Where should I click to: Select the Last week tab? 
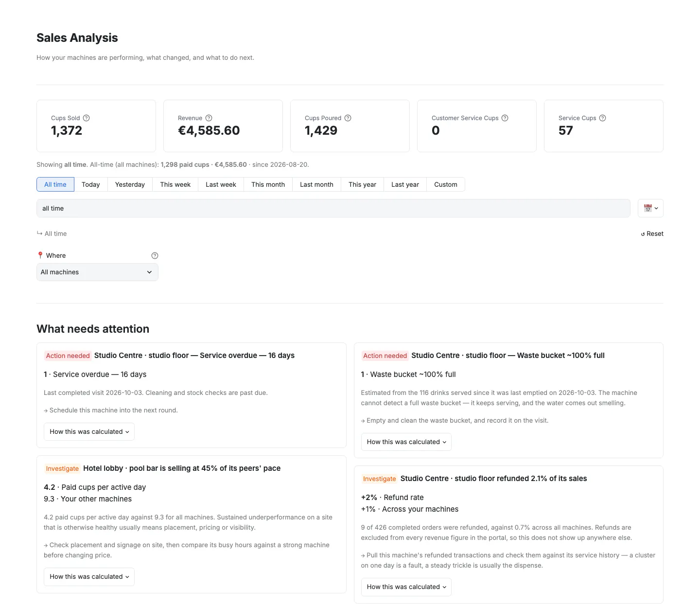tap(221, 185)
